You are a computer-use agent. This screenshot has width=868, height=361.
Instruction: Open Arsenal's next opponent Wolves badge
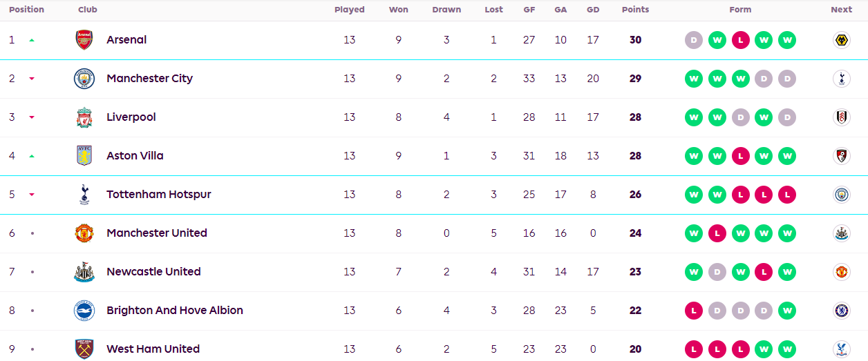point(841,40)
